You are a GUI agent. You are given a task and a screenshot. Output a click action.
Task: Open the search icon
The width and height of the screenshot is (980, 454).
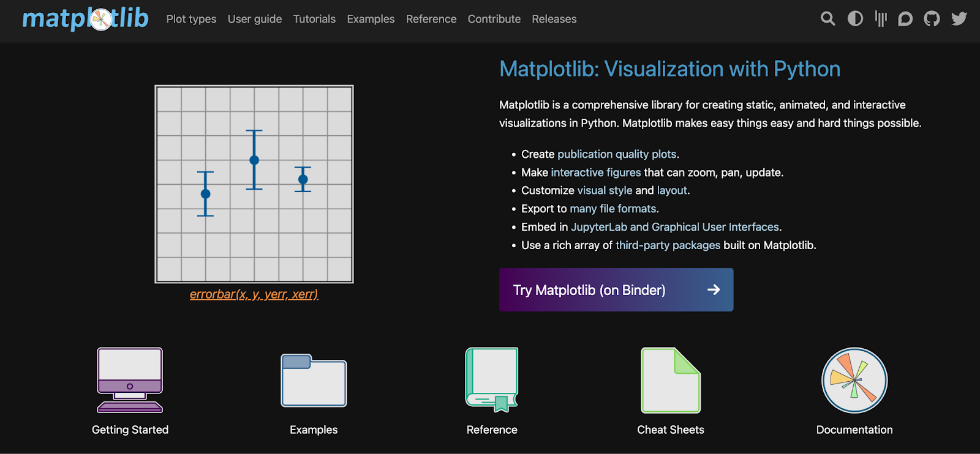click(x=827, y=19)
